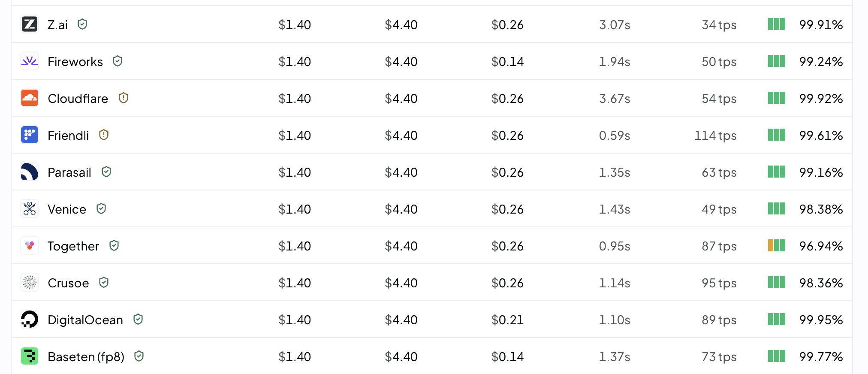Click the Together uptime bars with orange segment
The width and height of the screenshot is (868, 374).
[777, 246]
